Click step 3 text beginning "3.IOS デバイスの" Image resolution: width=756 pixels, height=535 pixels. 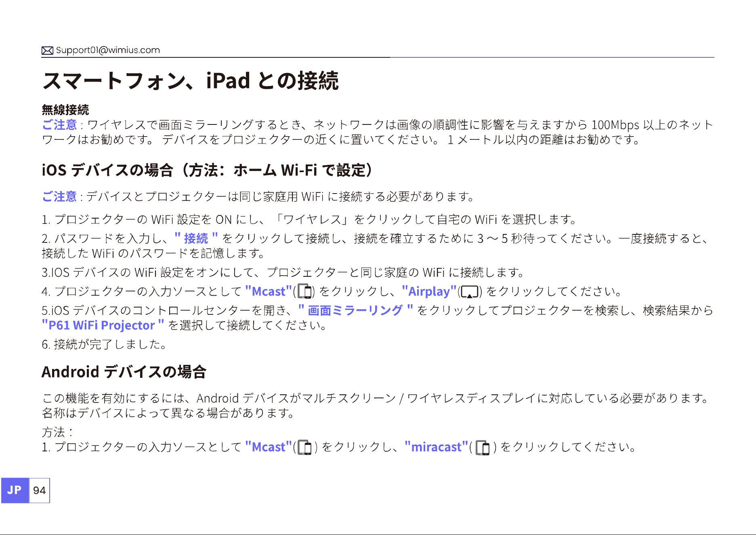coord(283,272)
